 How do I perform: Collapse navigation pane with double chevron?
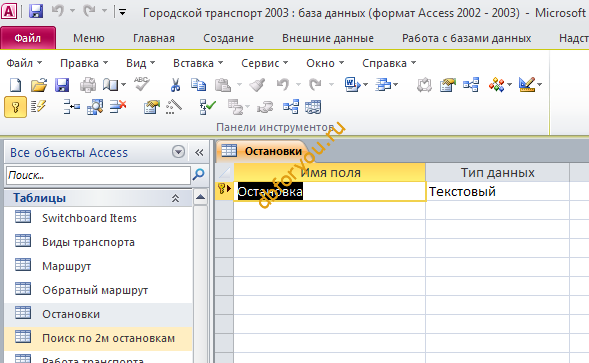(199, 152)
